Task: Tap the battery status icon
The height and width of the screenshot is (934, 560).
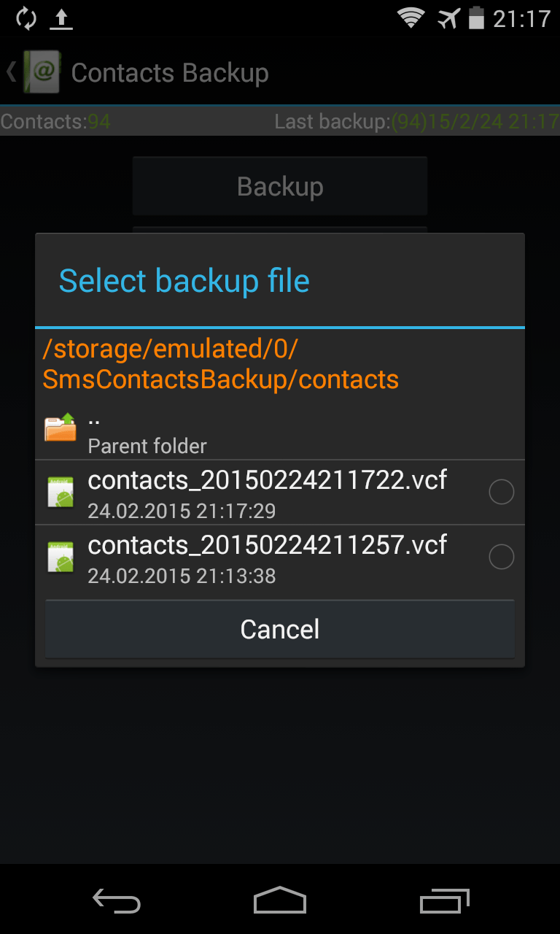Action: point(476,18)
